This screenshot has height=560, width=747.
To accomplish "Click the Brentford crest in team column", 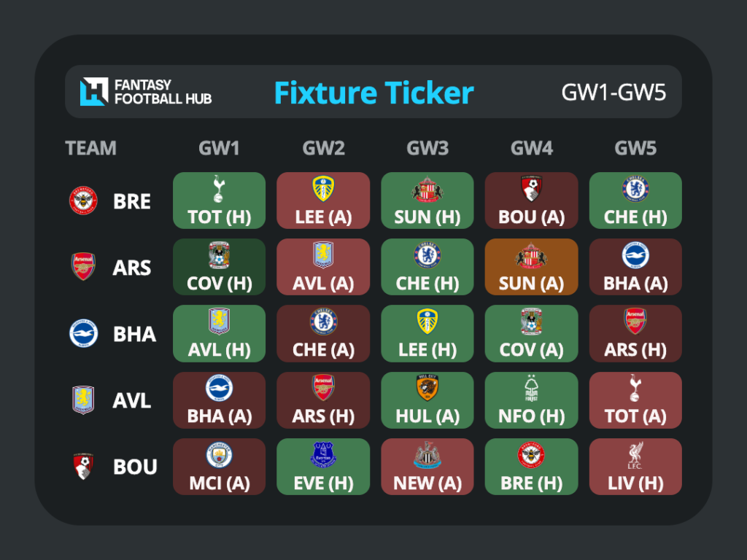I will coord(83,201).
